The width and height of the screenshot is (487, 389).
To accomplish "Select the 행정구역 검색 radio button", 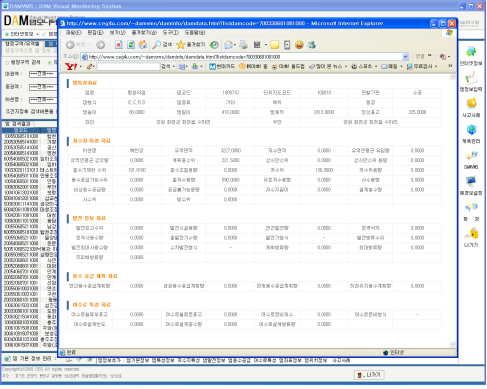I will click(x=7, y=62).
